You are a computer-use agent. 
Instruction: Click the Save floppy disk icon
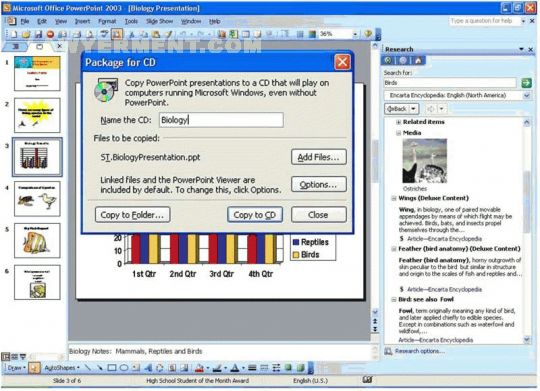pos(38,34)
